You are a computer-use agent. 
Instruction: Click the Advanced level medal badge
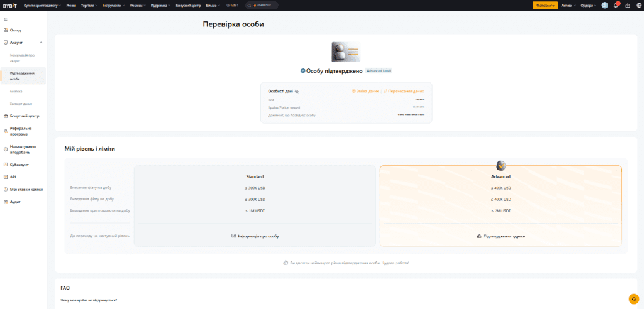501,166
